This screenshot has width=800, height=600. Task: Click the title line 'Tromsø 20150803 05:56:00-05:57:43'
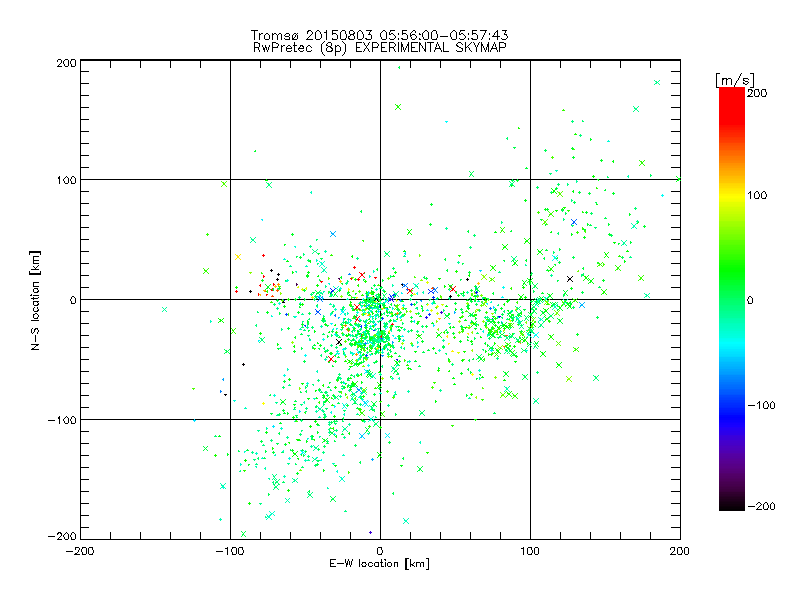point(379,35)
